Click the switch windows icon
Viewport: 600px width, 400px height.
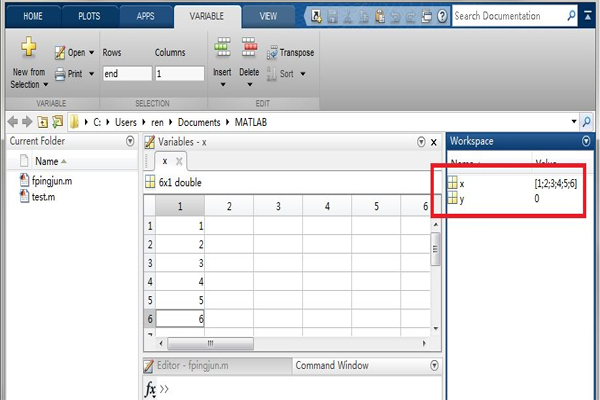[426, 16]
